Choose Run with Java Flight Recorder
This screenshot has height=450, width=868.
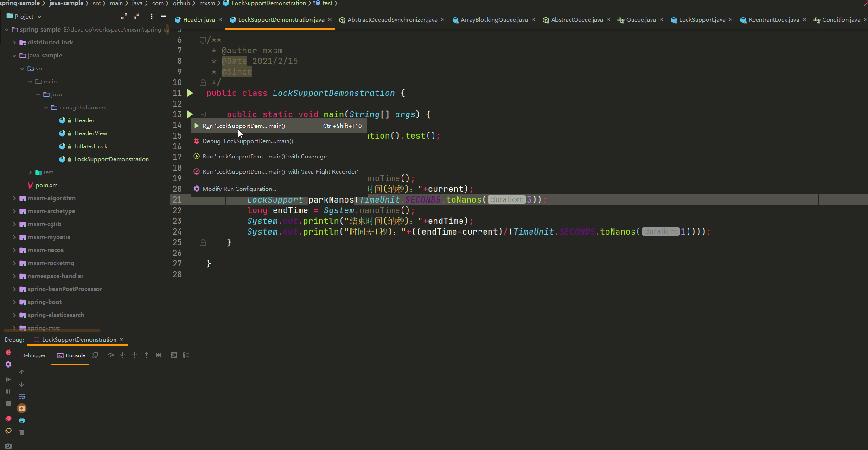(x=279, y=171)
